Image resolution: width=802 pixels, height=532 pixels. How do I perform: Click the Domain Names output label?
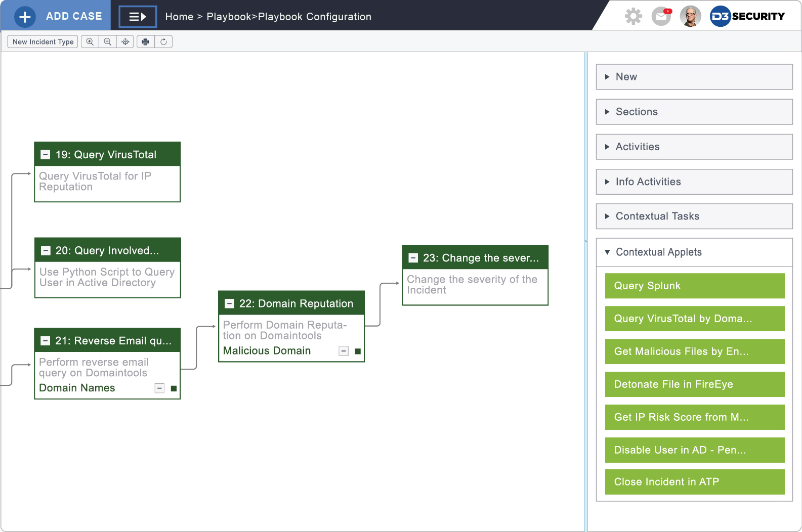[77, 388]
